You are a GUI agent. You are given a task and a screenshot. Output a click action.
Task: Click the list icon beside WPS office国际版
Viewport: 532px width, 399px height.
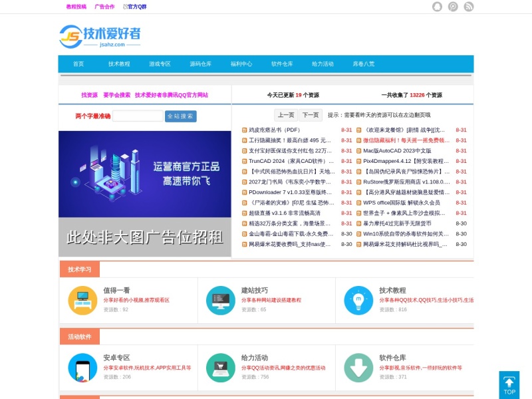coord(358,203)
